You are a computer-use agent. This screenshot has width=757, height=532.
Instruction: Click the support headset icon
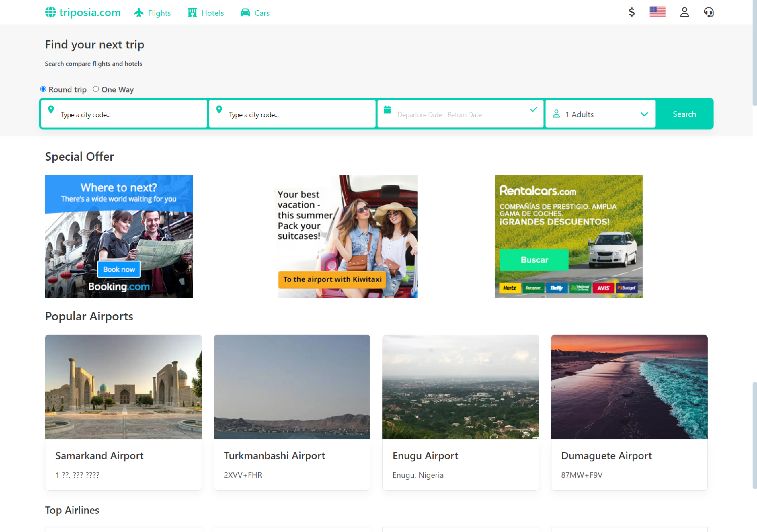pyautogui.click(x=708, y=12)
